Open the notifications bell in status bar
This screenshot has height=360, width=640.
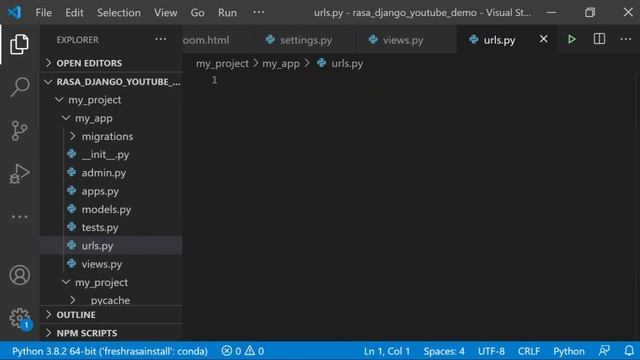point(629,351)
